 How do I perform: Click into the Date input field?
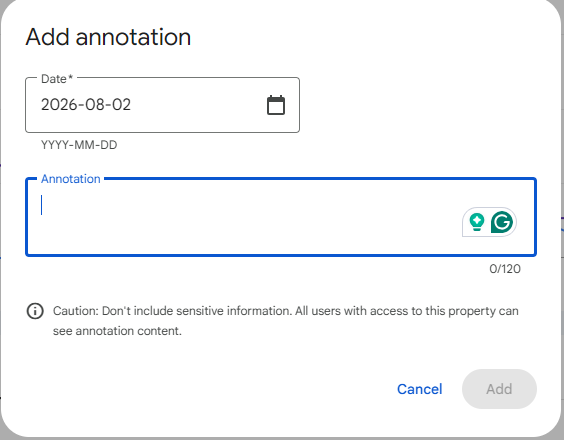click(x=162, y=105)
